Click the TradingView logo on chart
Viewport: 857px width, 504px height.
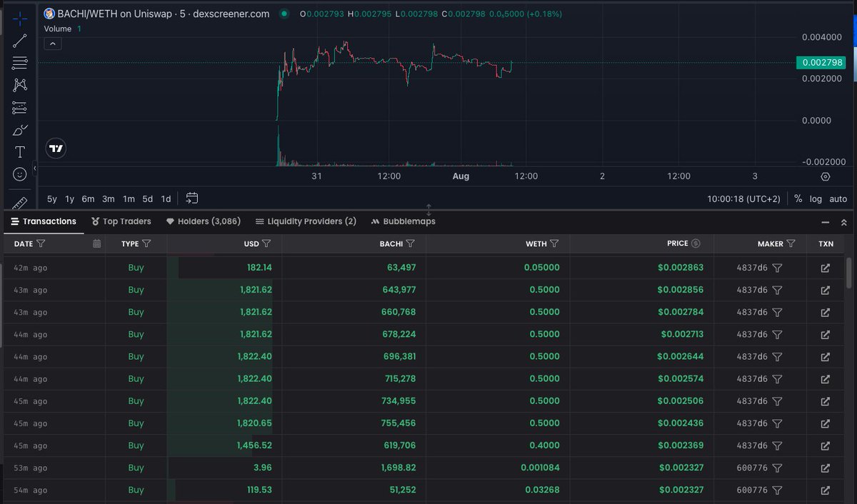[56, 148]
